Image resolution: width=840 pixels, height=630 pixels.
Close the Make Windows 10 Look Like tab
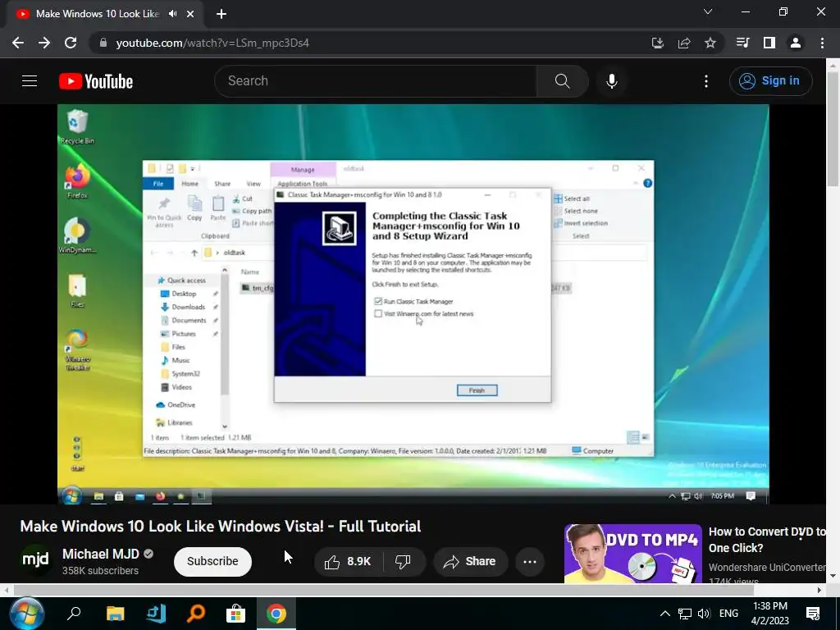point(190,14)
